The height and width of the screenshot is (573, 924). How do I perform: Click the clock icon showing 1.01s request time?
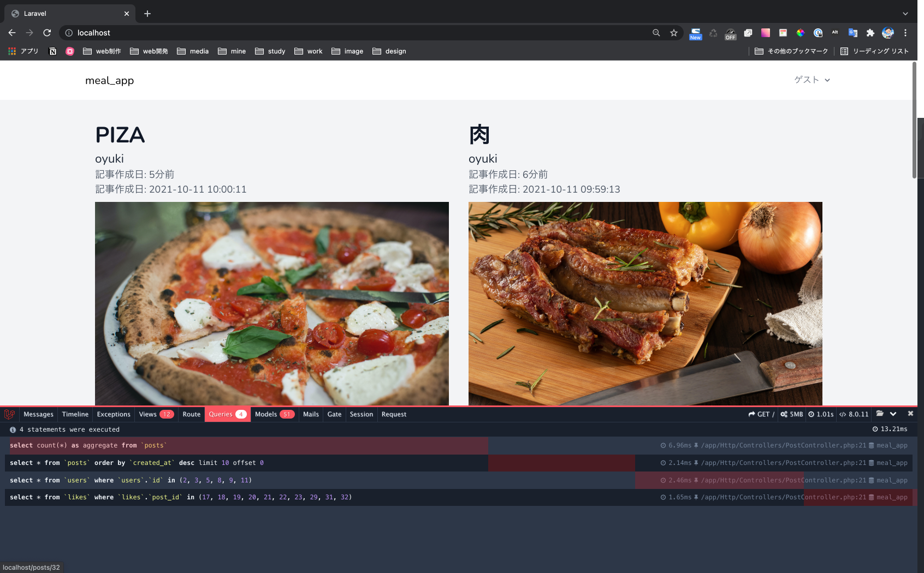813,414
